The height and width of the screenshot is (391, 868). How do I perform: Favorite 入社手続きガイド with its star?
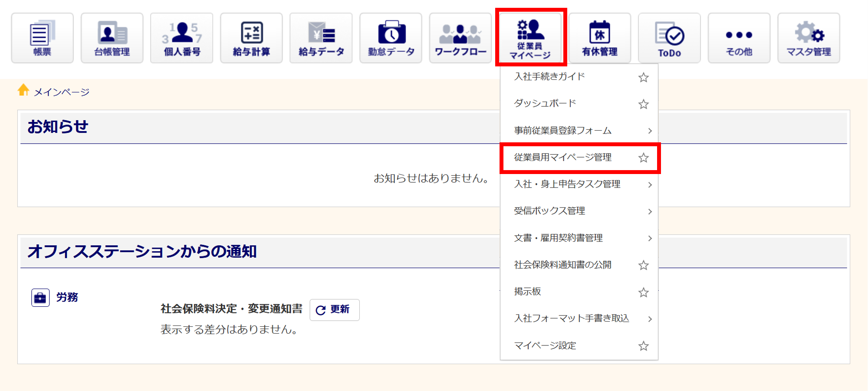644,77
